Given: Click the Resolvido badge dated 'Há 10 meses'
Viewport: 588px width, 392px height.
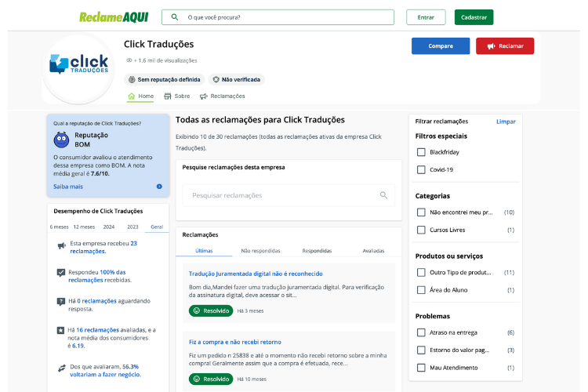Looking at the screenshot, I should click(211, 379).
